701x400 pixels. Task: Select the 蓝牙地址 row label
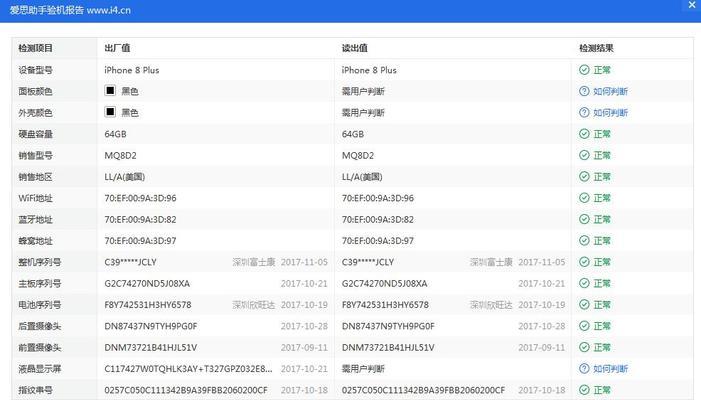[35, 219]
